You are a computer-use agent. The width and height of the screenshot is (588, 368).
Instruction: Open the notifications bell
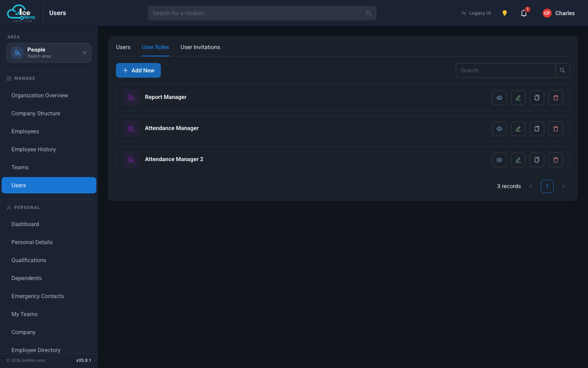524,13
